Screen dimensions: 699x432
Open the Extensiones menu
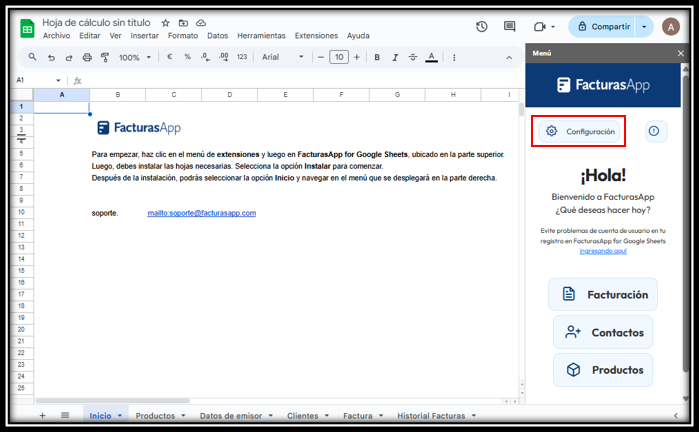[316, 35]
